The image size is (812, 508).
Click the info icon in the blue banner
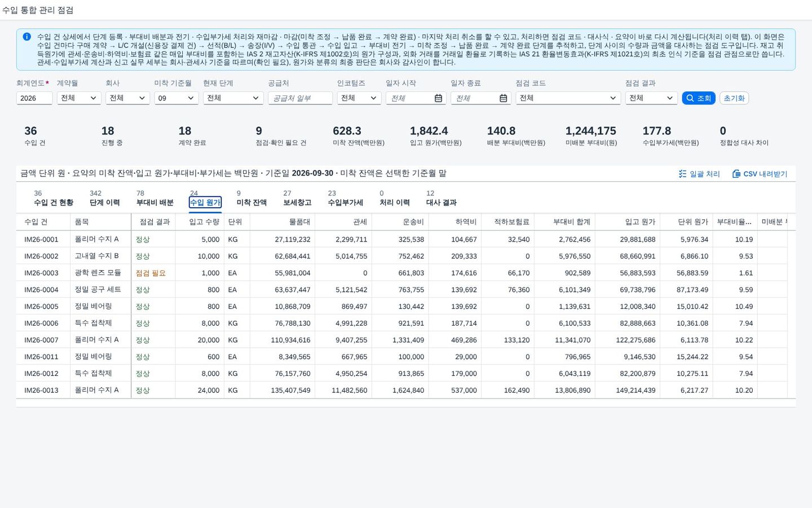coord(27,37)
